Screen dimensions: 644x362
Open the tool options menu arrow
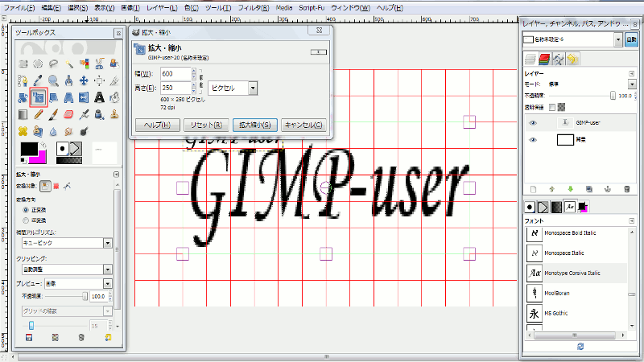pos(116,175)
